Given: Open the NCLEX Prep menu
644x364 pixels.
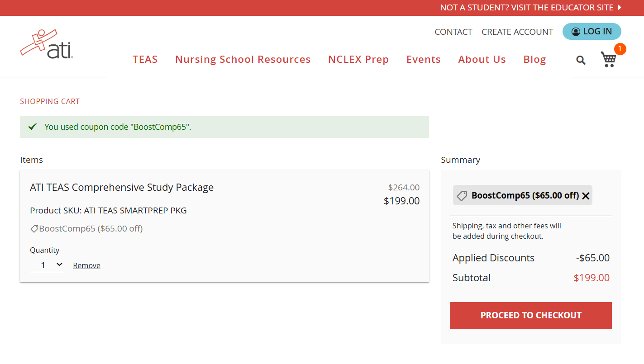Looking at the screenshot, I should [358, 59].
